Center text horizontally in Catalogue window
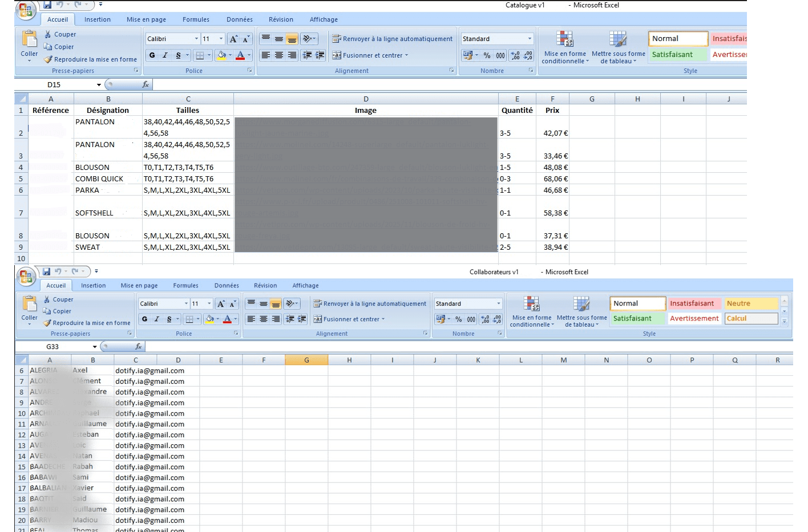 pyautogui.click(x=279, y=55)
